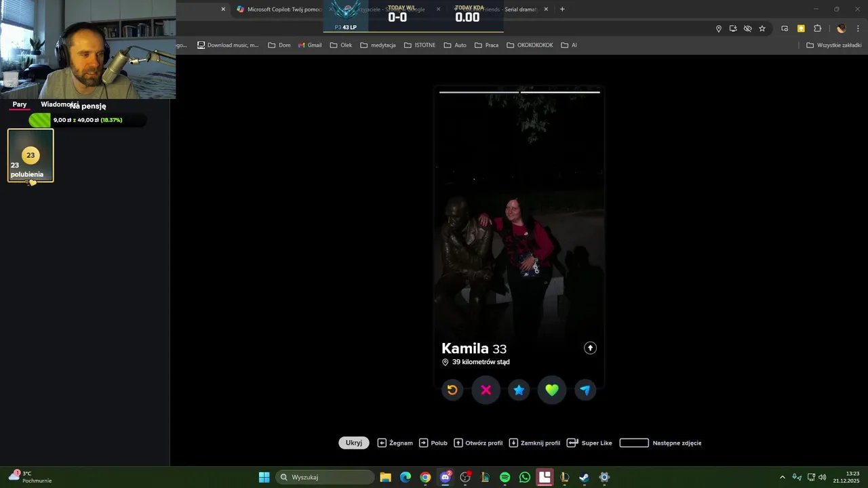Click the blue paper plane boost button
The image size is (868, 488).
[585, 390]
